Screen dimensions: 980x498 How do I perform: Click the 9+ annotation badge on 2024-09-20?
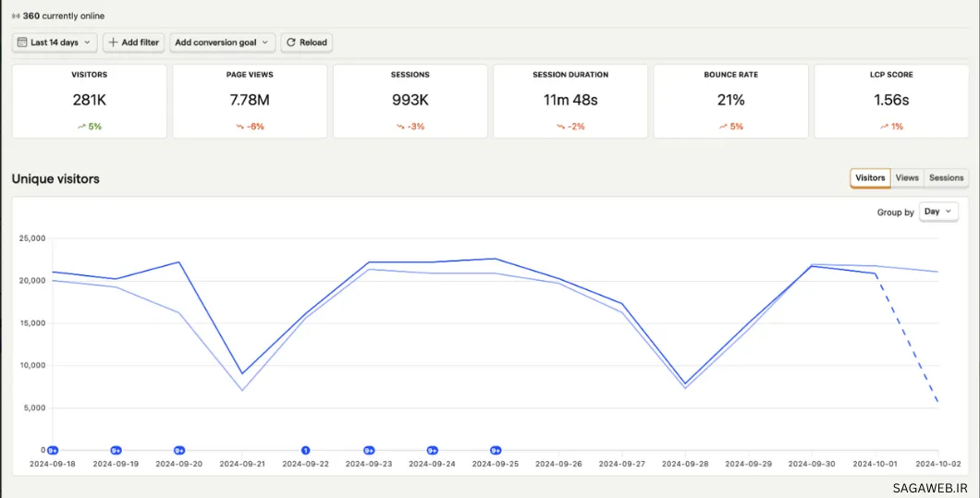pos(179,450)
